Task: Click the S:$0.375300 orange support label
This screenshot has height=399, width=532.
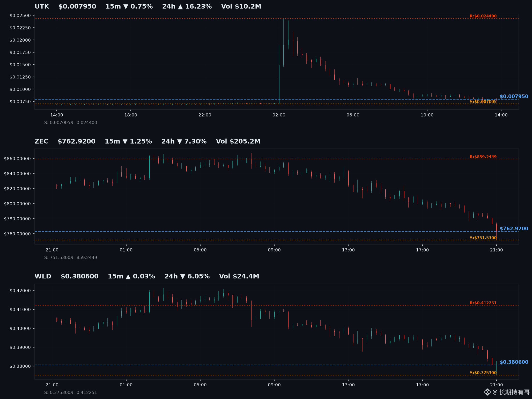Action: coord(483,373)
